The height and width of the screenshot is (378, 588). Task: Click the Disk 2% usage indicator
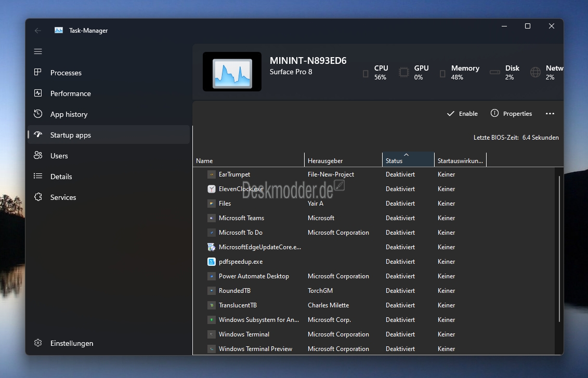505,72
